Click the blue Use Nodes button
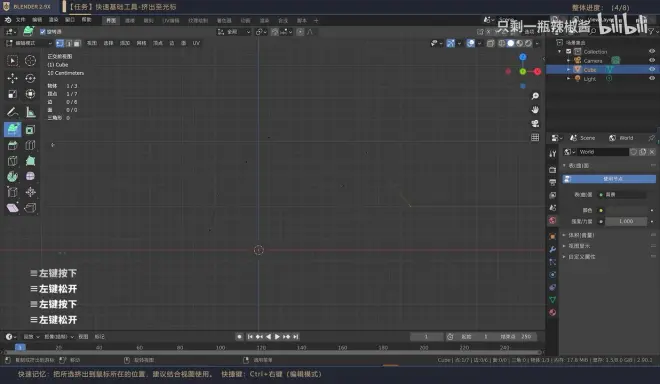This screenshot has width=660, height=384. [x=609, y=179]
